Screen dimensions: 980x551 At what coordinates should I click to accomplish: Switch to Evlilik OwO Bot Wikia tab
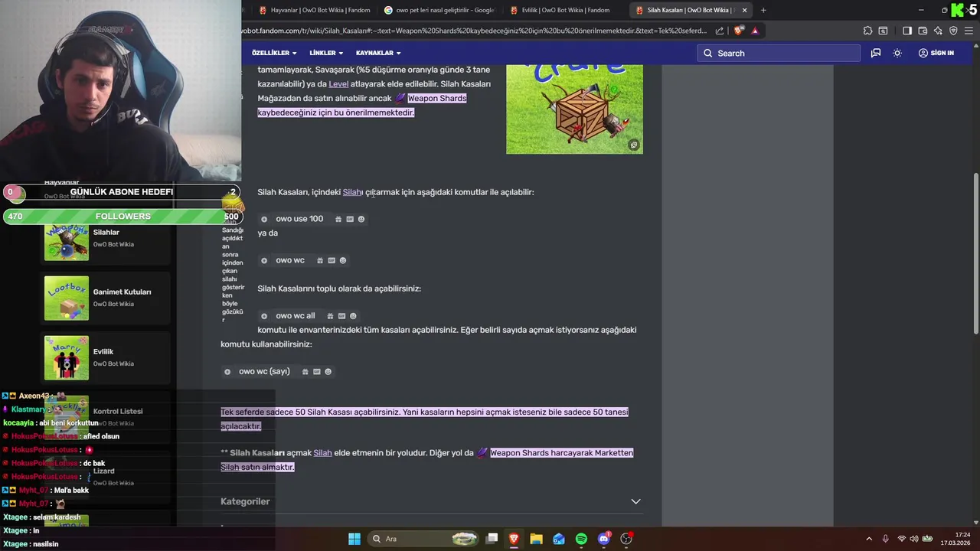(x=565, y=10)
